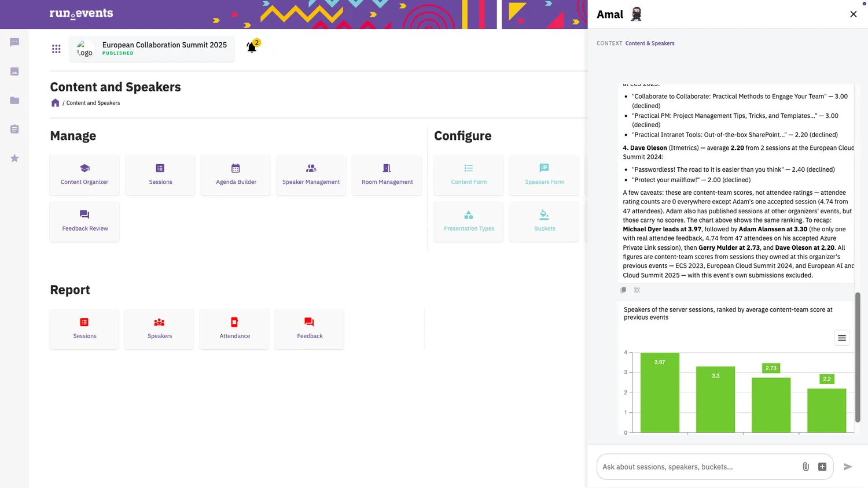Click Content and Speakers breadcrumb text
Screen dimensions: 868x488
[x=93, y=103]
